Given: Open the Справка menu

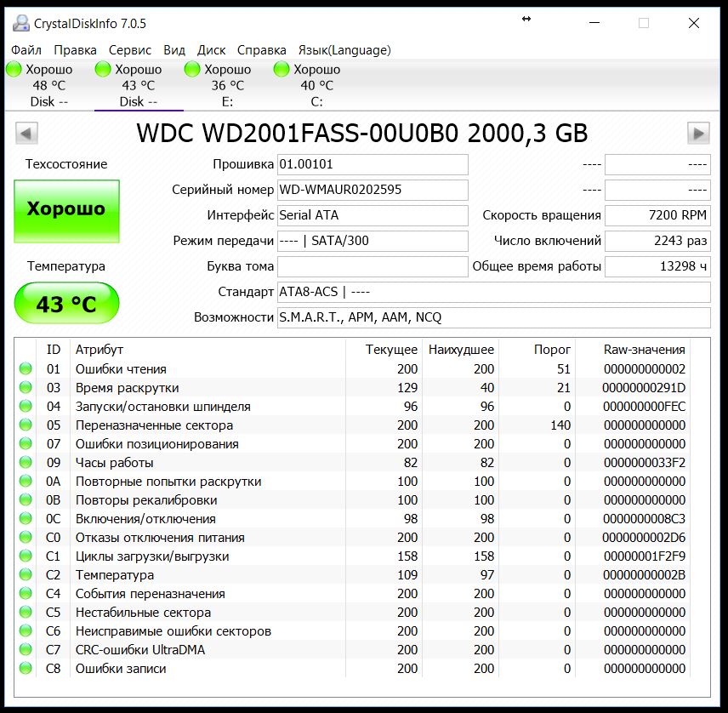Looking at the screenshot, I should (x=261, y=50).
